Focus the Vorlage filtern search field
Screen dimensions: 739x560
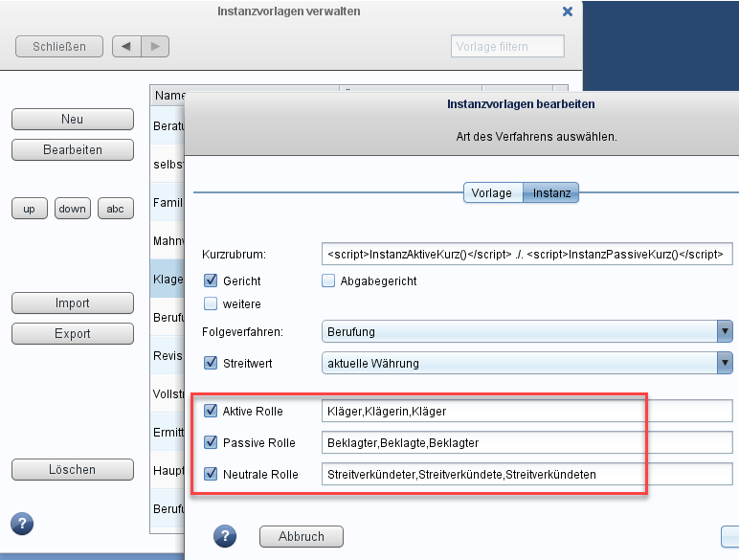click(507, 46)
